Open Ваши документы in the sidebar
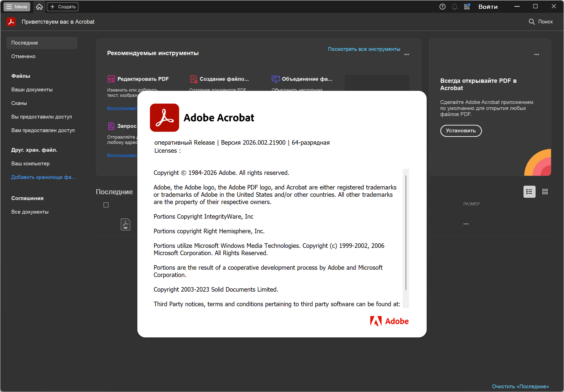Viewport: 564px width, 392px height. pyautogui.click(x=32, y=90)
